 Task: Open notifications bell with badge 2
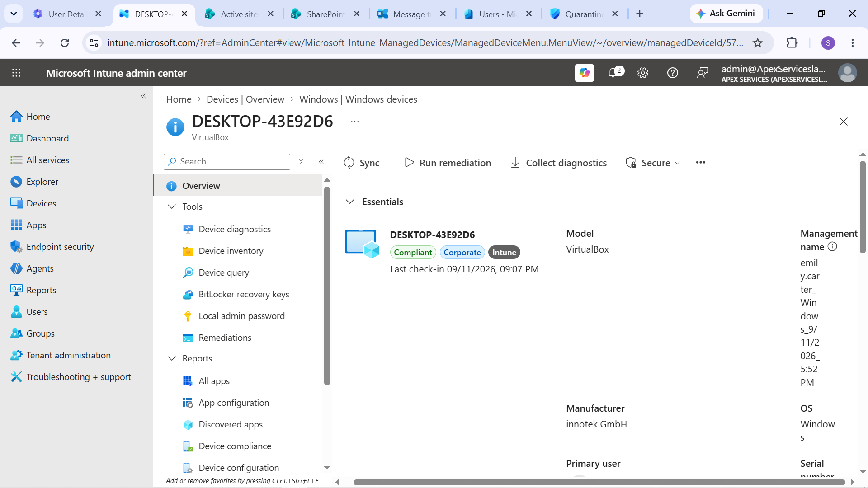(x=615, y=72)
